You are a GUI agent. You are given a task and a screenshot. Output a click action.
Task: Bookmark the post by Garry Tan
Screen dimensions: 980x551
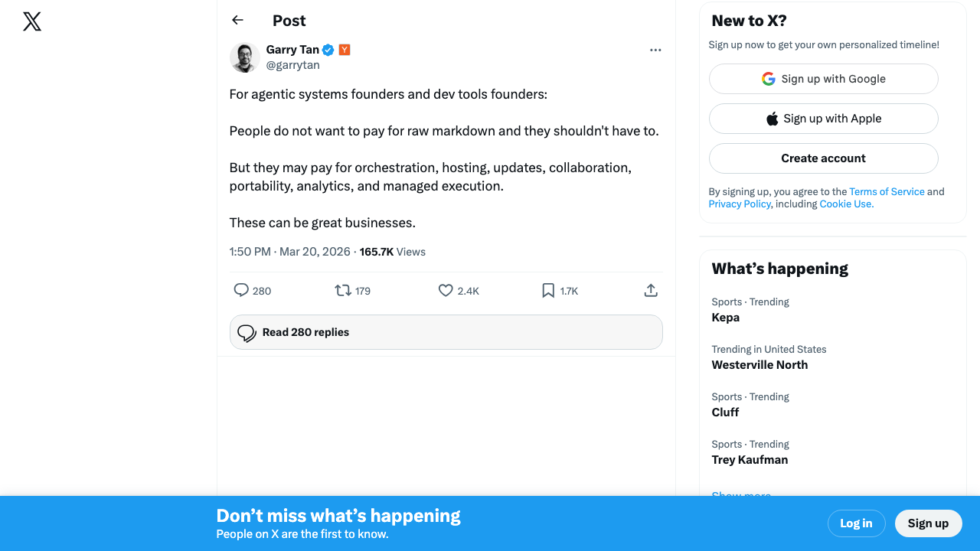coord(548,290)
